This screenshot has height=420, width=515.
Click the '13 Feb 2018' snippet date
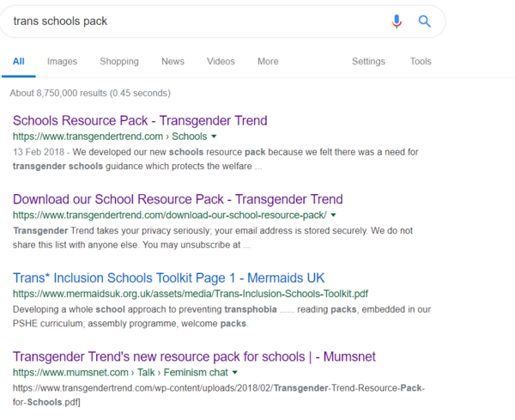(x=39, y=152)
